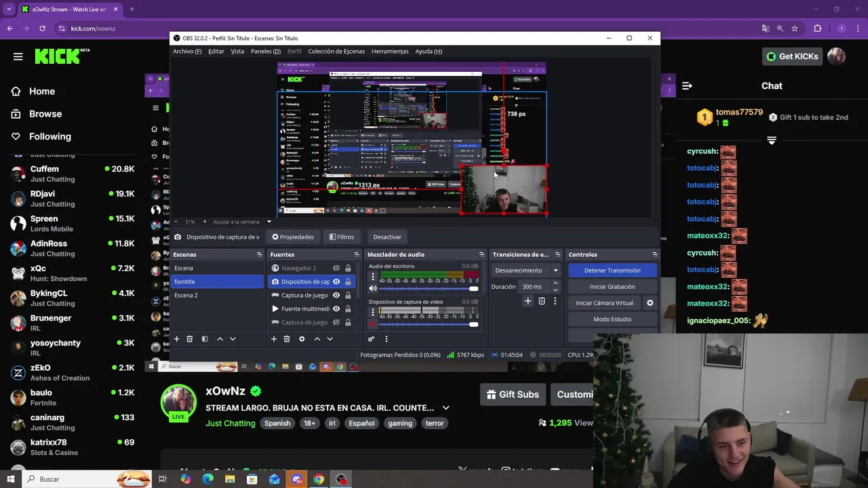The height and width of the screenshot is (488, 868).
Task: Move selected scene down in Escenas
Action: pos(233,339)
